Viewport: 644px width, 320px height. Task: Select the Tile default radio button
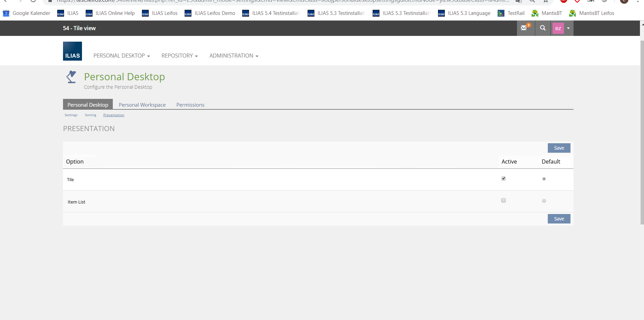[x=544, y=179]
